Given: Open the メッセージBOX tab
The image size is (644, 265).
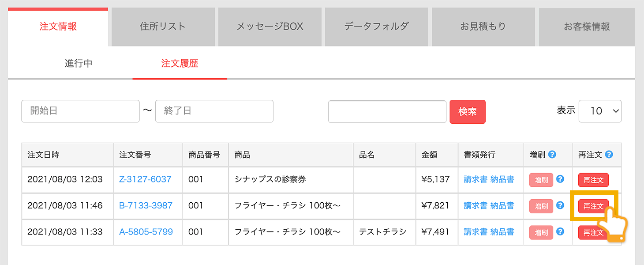Looking at the screenshot, I should click(x=270, y=26).
